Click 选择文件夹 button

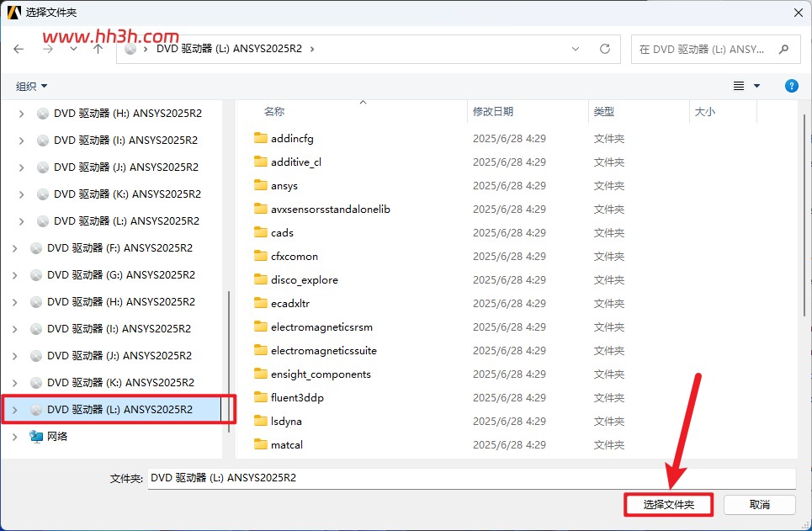pyautogui.click(x=669, y=505)
